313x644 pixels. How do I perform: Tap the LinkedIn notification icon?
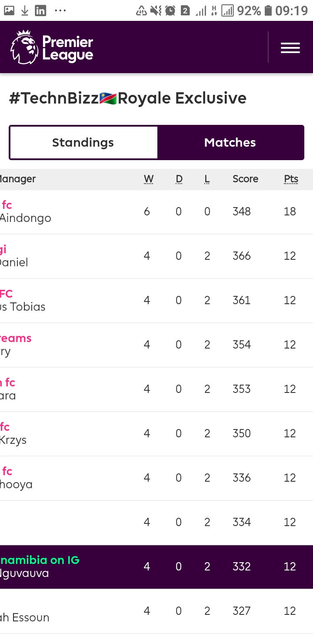tap(40, 10)
